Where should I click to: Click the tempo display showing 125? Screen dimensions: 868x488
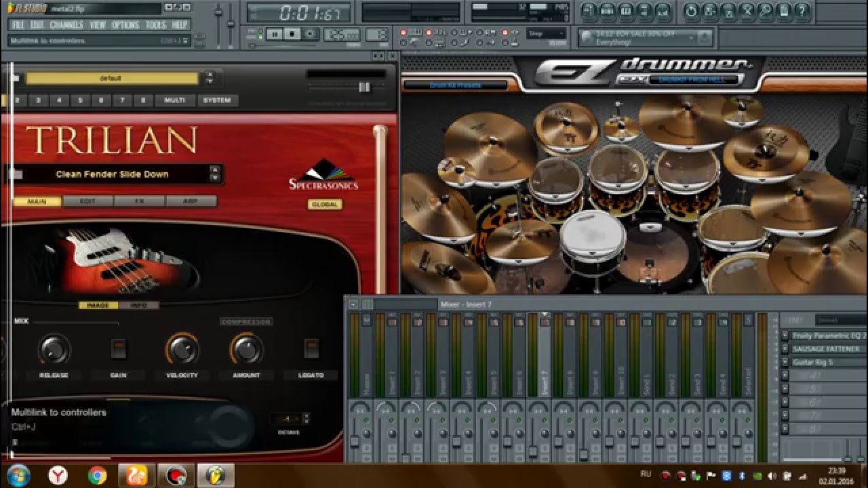coord(342,35)
